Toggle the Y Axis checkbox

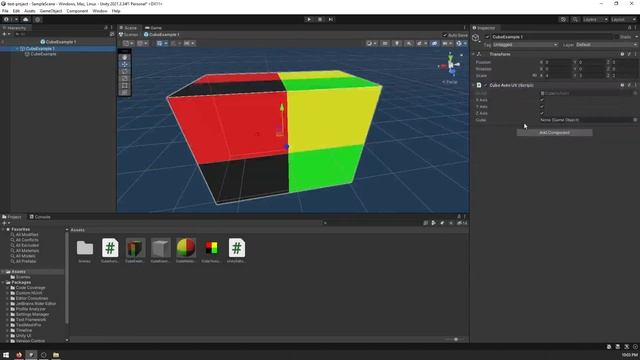pyautogui.click(x=542, y=107)
